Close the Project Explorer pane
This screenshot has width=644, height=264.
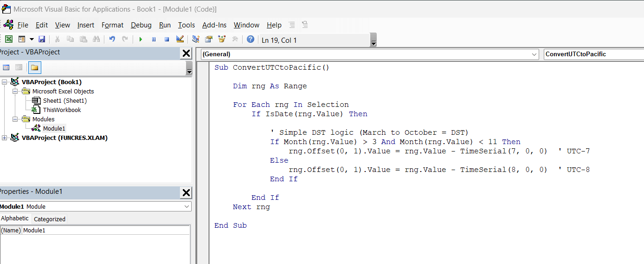[x=186, y=53]
